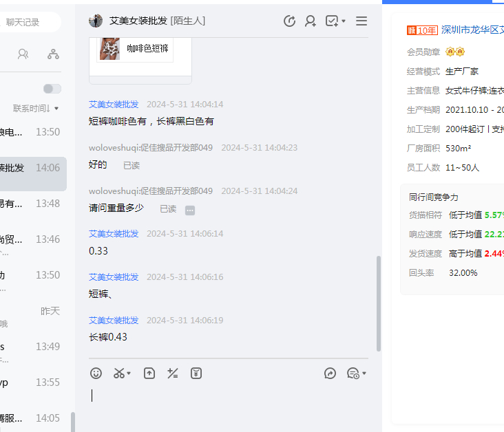Click the upload file icon
Viewport: 504px width, 432px height.
(149, 373)
